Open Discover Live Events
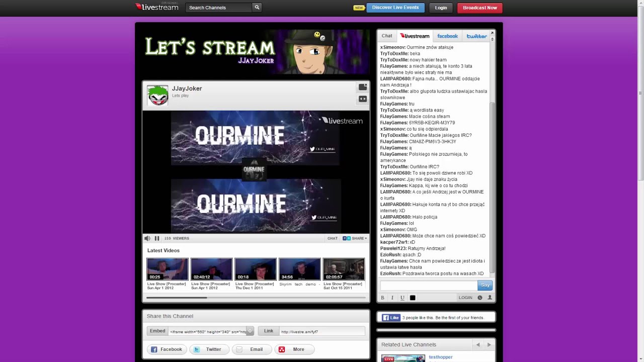This screenshot has width=644, height=362. coord(395,8)
